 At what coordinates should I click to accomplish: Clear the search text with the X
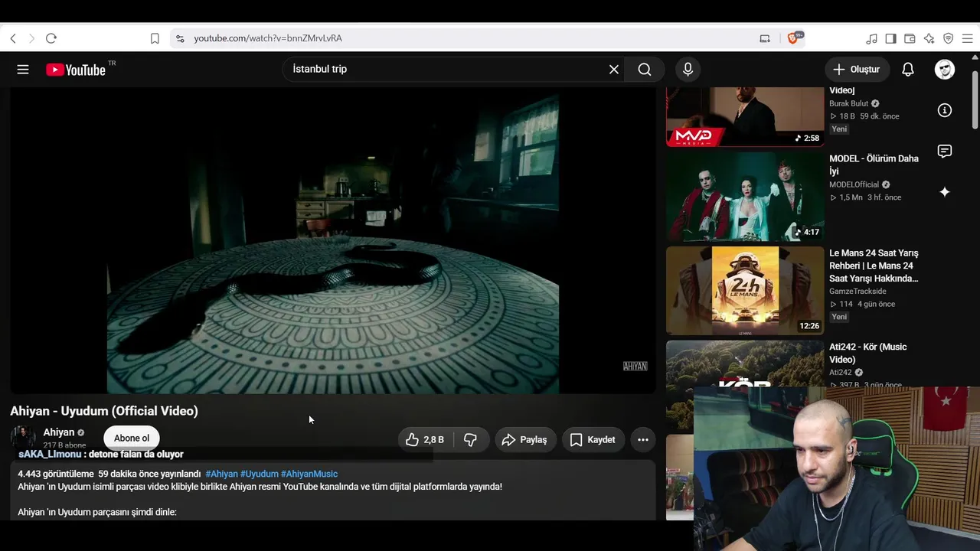614,70
